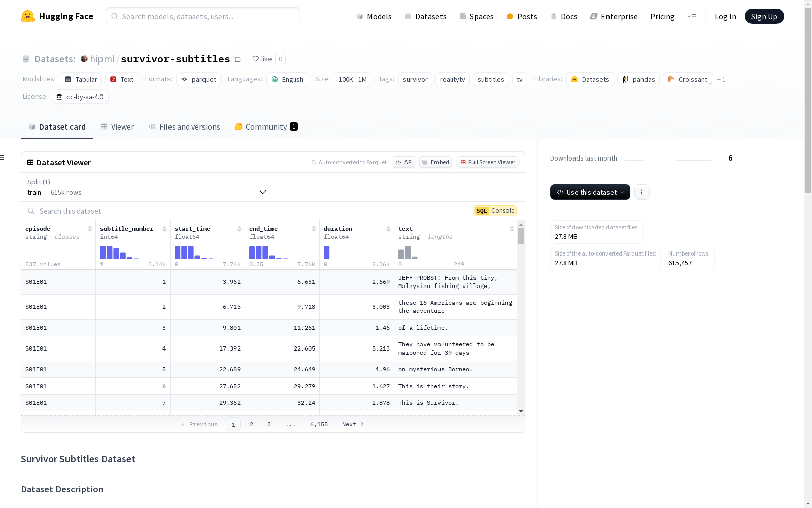Click the Auto-converted refresh icon
This screenshot has width=812, height=508.
coord(314,162)
